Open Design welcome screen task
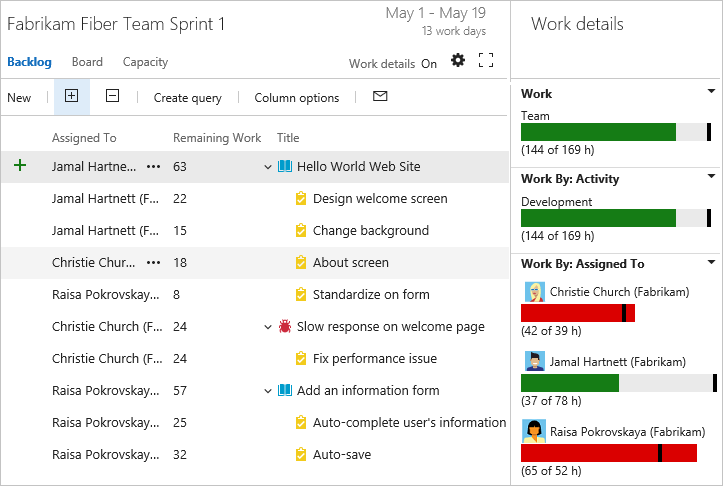This screenshot has width=723, height=486. click(380, 199)
